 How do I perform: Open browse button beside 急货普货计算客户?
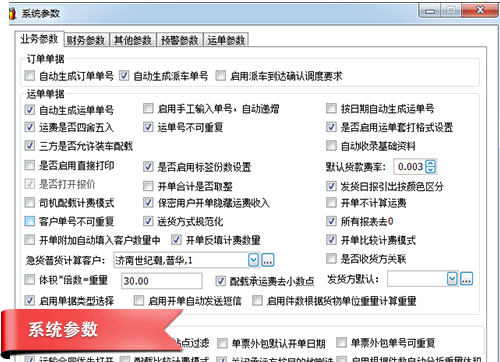(x=268, y=260)
